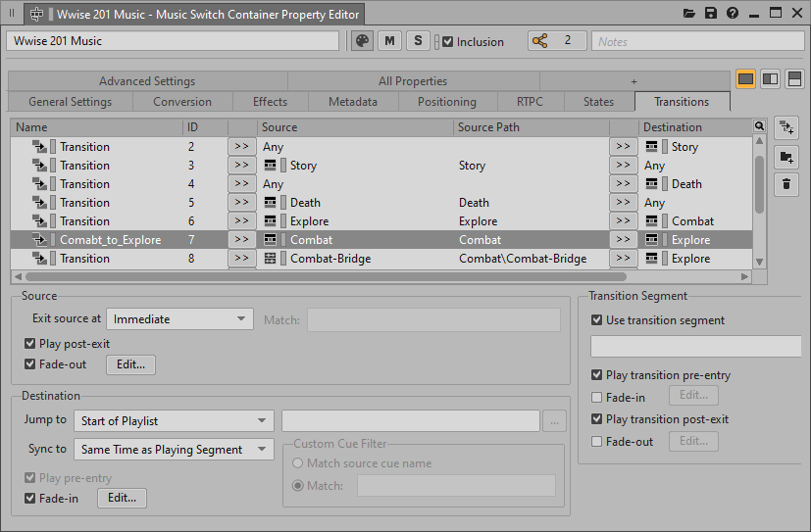Image resolution: width=811 pixels, height=532 pixels.
Task: Open the Sync to dropdown
Action: click(174, 450)
